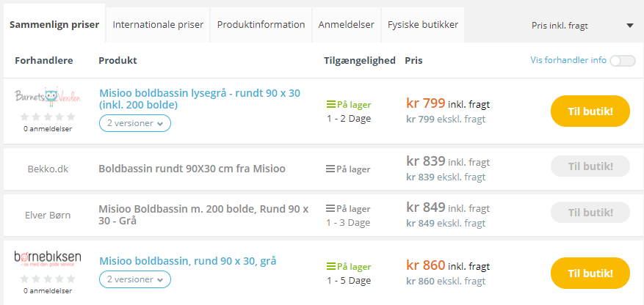Go to the Fysiske butikker tab
Viewport: 644px width, 305px height.
click(423, 25)
